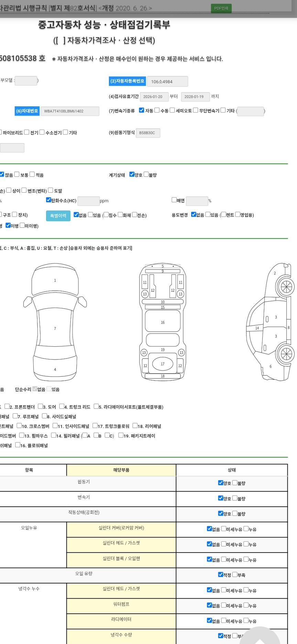Check the 7. 루프패널 checkbox
This screenshot has width=297, height=644.
click(x=15, y=416)
